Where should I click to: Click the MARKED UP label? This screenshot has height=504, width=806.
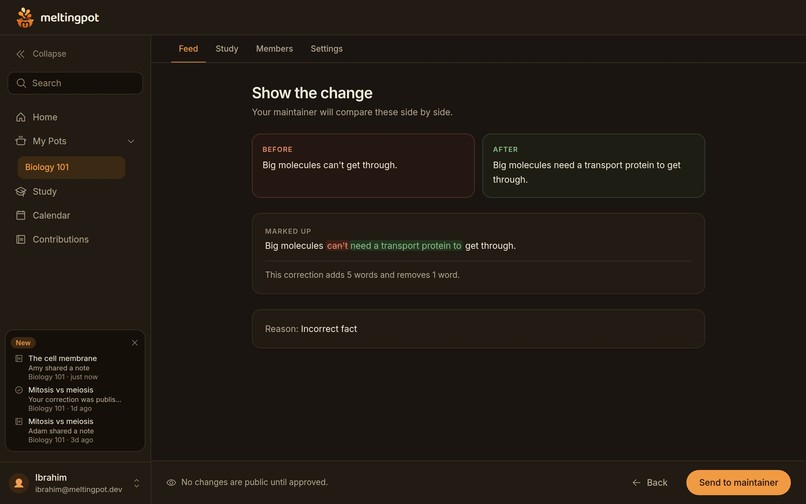coord(288,231)
